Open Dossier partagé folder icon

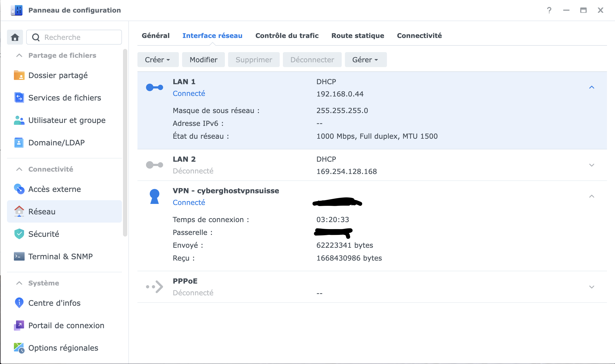point(19,75)
